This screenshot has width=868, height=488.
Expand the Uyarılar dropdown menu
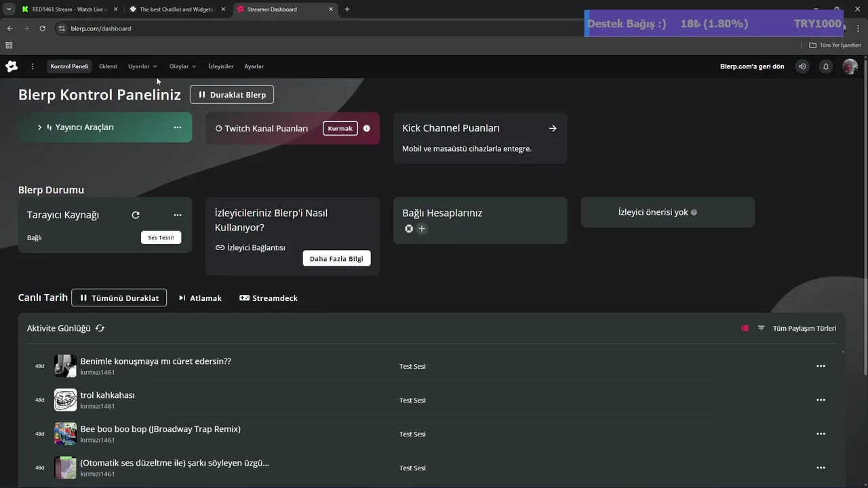tap(142, 66)
